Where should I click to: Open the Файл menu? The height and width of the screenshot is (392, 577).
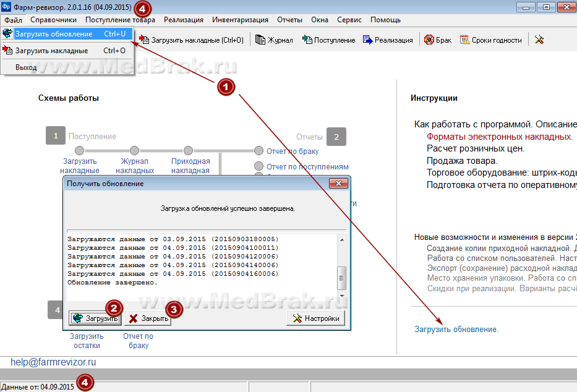pos(13,20)
